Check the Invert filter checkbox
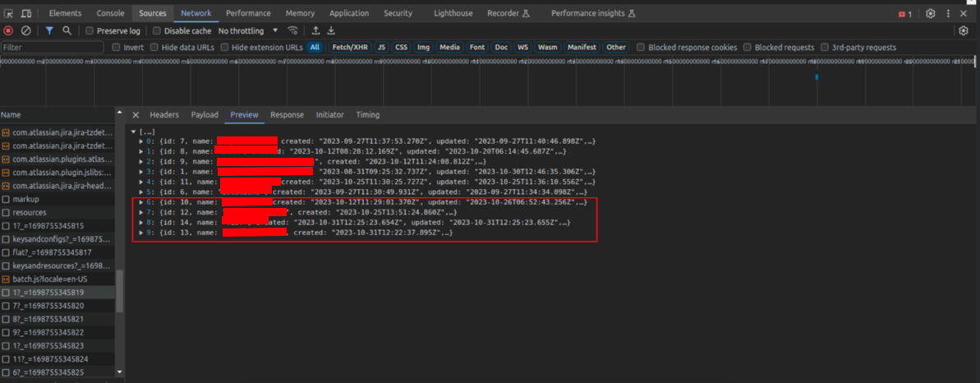The image size is (980, 383). 116,48
